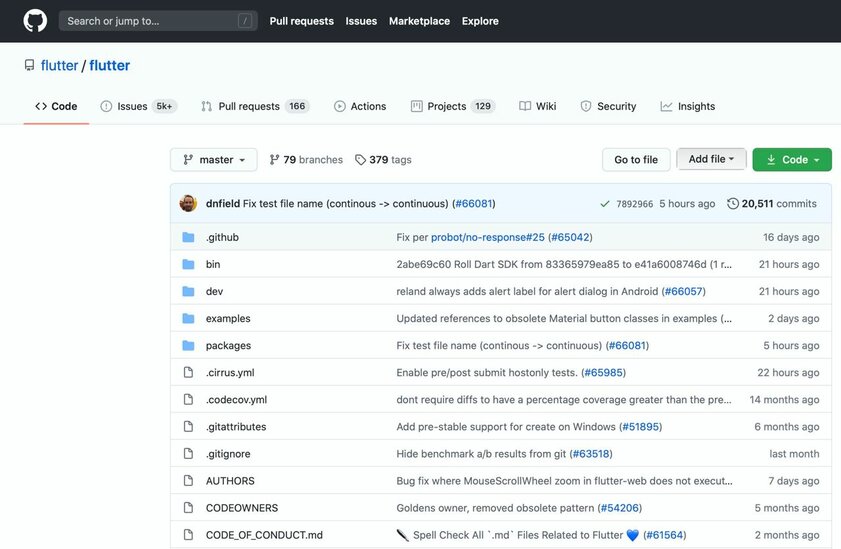
Task: Open commit hash 7892966
Action: pyautogui.click(x=635, y=204)
